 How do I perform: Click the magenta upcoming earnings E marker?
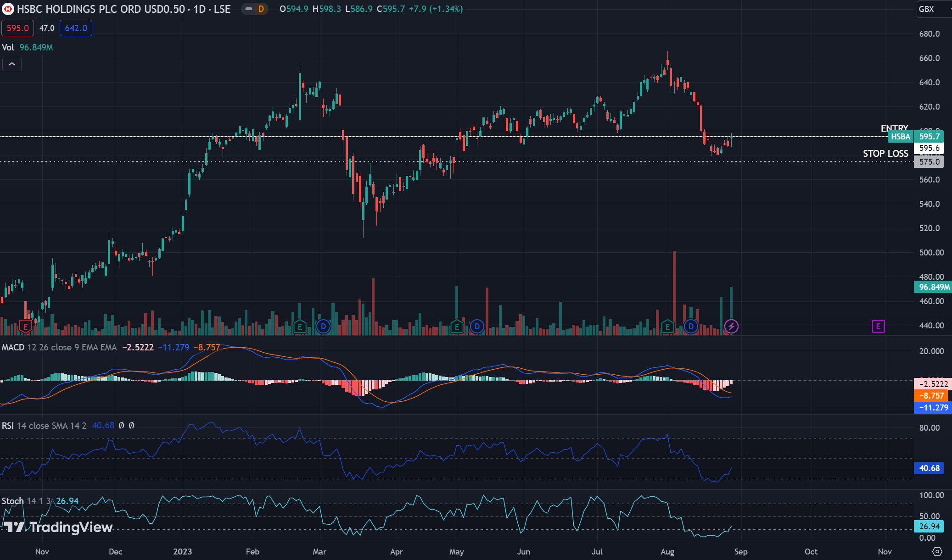coord(878,327)
